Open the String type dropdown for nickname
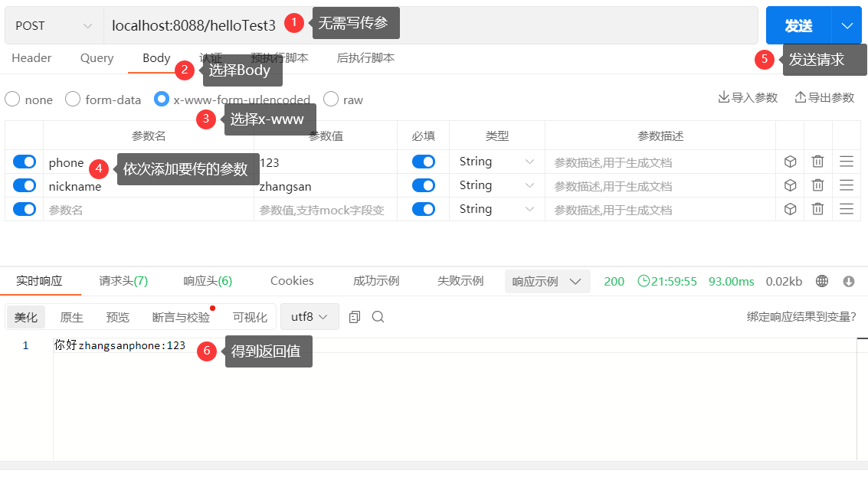The height and width of the screenshot is (477, 868). tap(496, 185)
